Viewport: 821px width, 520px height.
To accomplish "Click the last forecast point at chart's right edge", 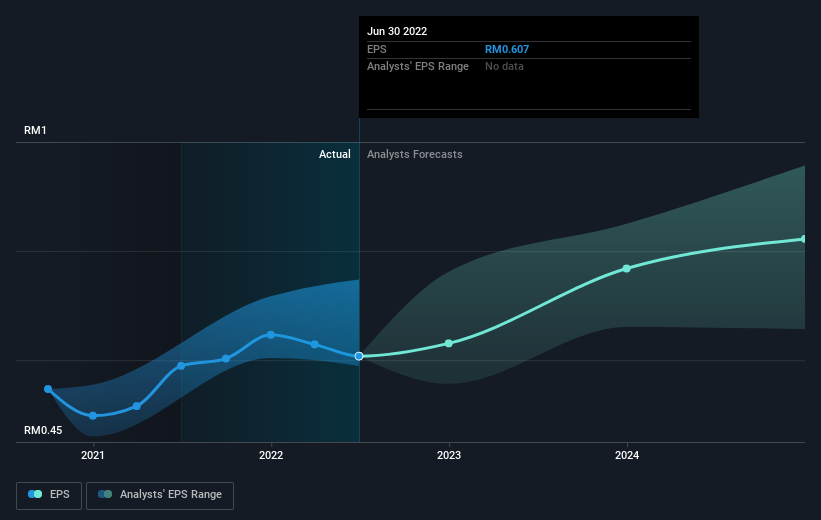I will point(804,239).
